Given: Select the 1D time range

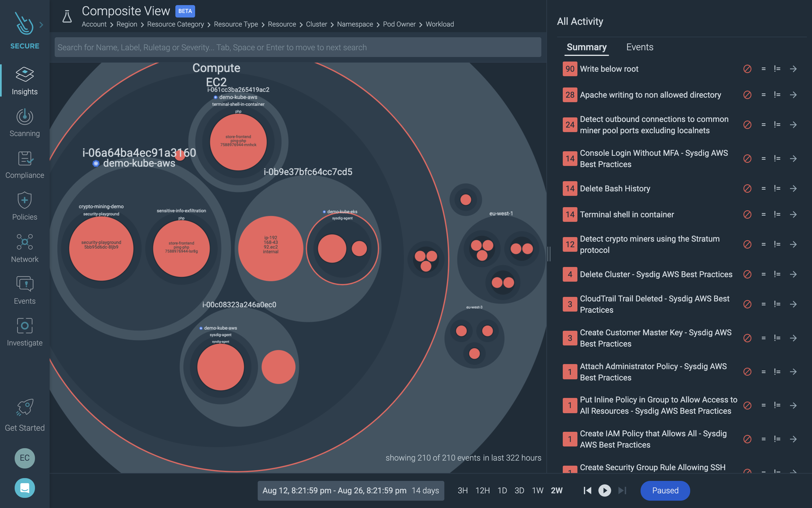Looking at the screenshot, I should [x=502, y=491].
